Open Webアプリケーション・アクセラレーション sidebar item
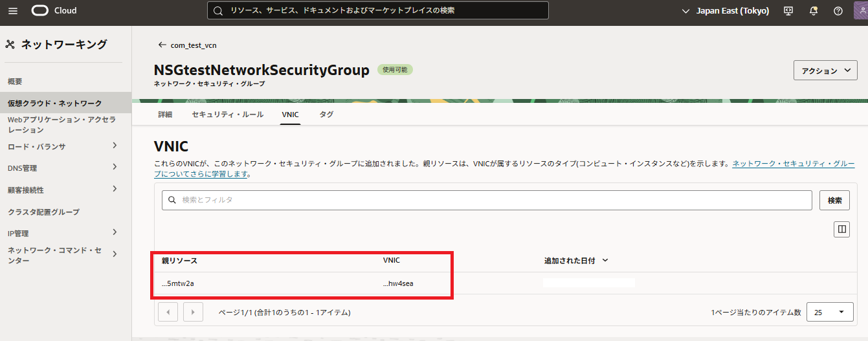 62,125
